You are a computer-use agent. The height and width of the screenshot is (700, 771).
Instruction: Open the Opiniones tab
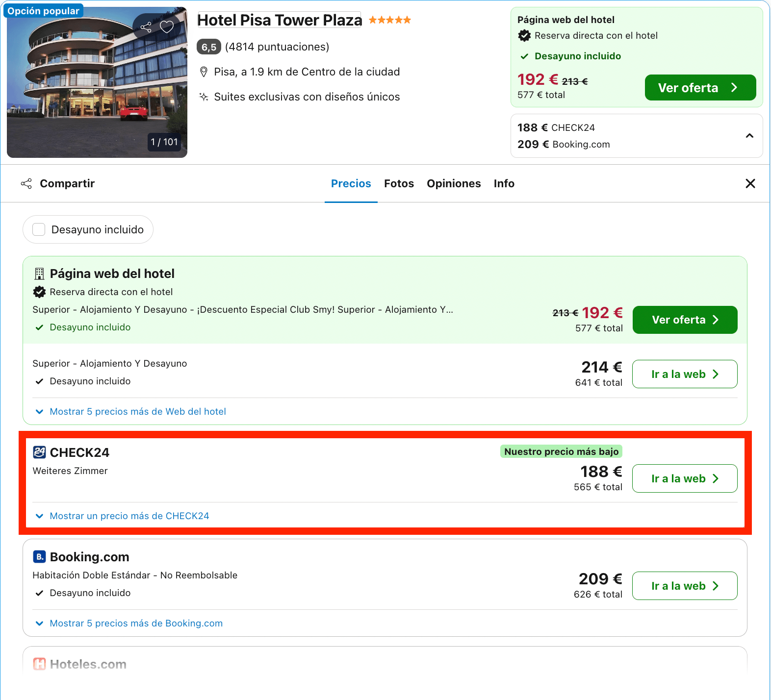pyautogui.click(x=454, y=184)
